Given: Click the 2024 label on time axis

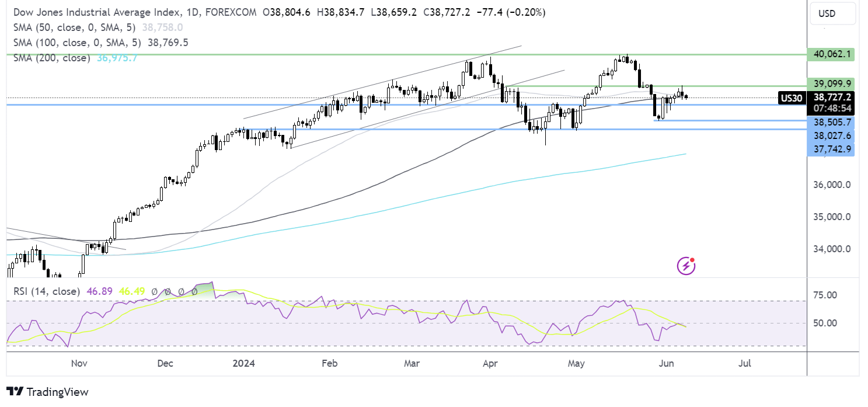Looking at the screenshot, I should [243, 363].
